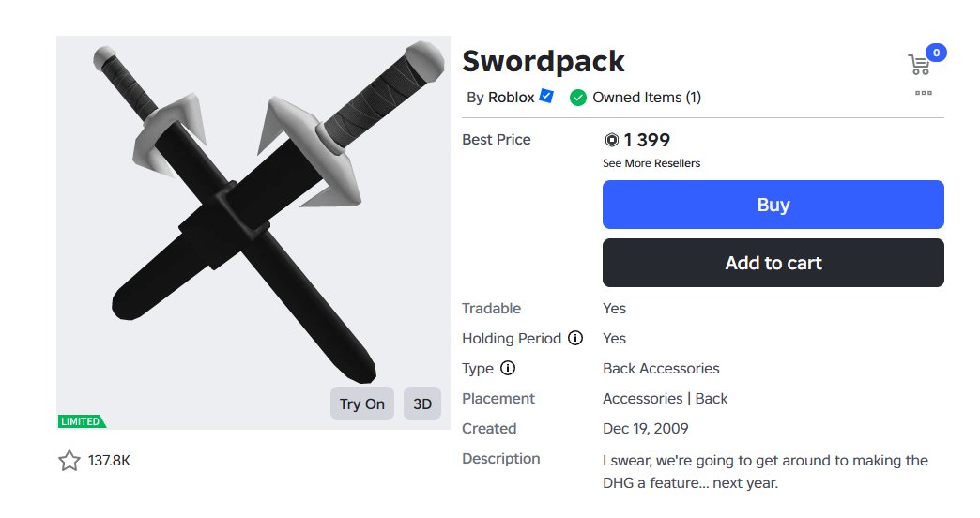The height and width of the screenshot is (518, 980).
Task: Click the 1 399 best price
Action: [x=647, y=140]
